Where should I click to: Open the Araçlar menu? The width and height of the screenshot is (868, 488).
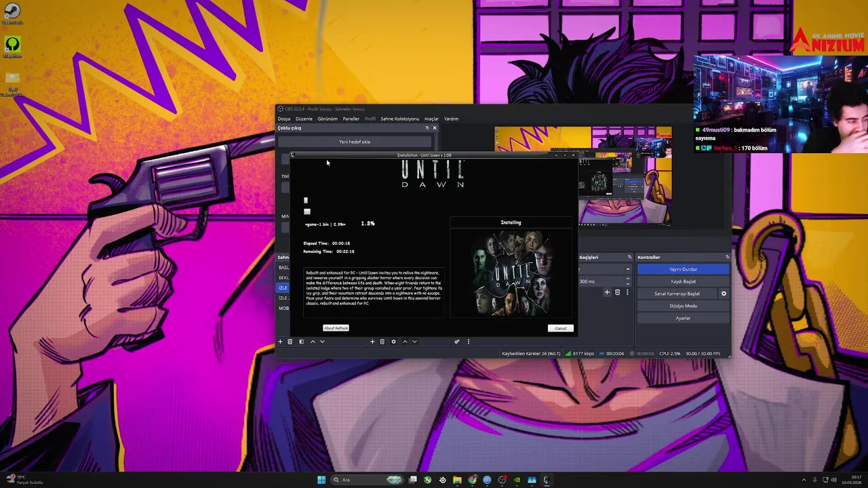[x=432, y=119]
